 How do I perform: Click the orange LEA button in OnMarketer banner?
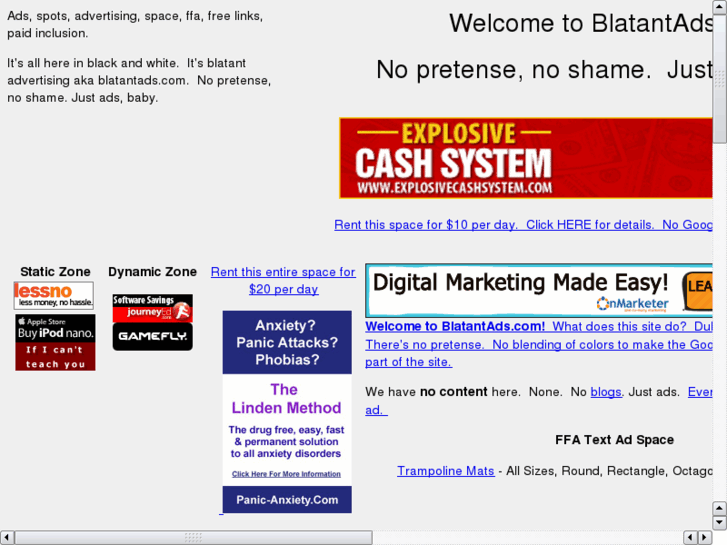697,290
